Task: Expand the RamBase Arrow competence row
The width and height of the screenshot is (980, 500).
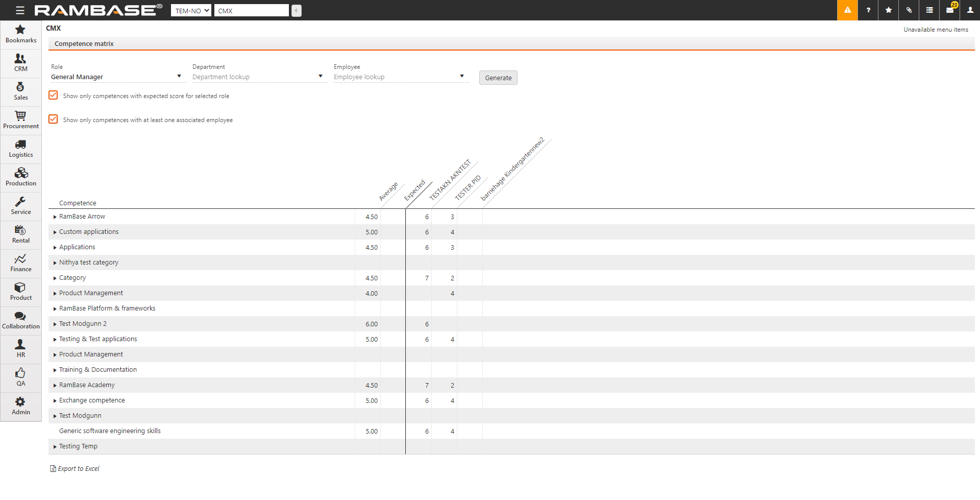Action: coord(55,217)
